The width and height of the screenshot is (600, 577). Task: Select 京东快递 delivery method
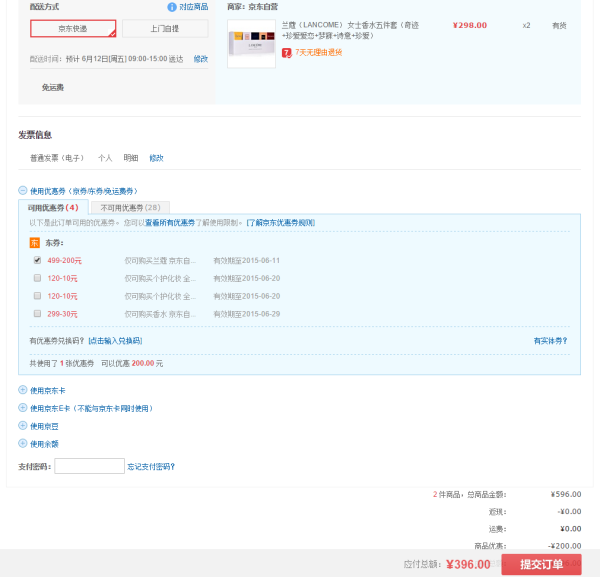pyautogui.click(x=73, y=29)
